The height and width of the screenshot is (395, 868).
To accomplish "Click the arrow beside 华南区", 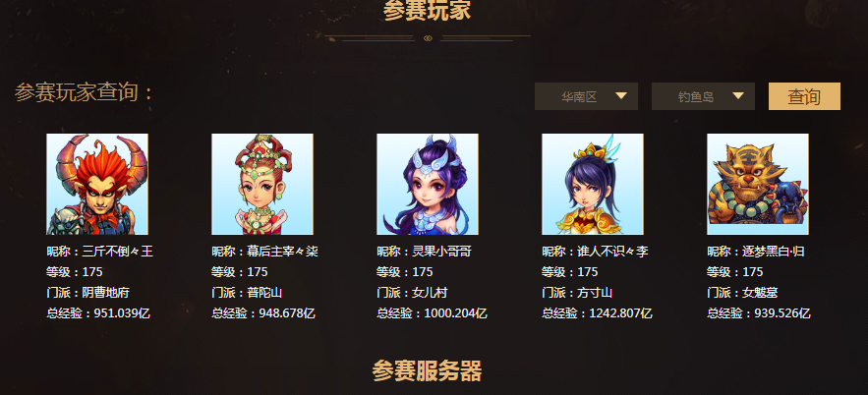I will (x=621, y=95).
